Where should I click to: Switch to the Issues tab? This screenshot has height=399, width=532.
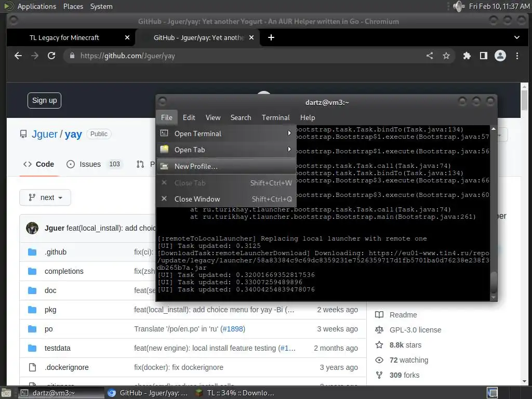coord(94,164)
